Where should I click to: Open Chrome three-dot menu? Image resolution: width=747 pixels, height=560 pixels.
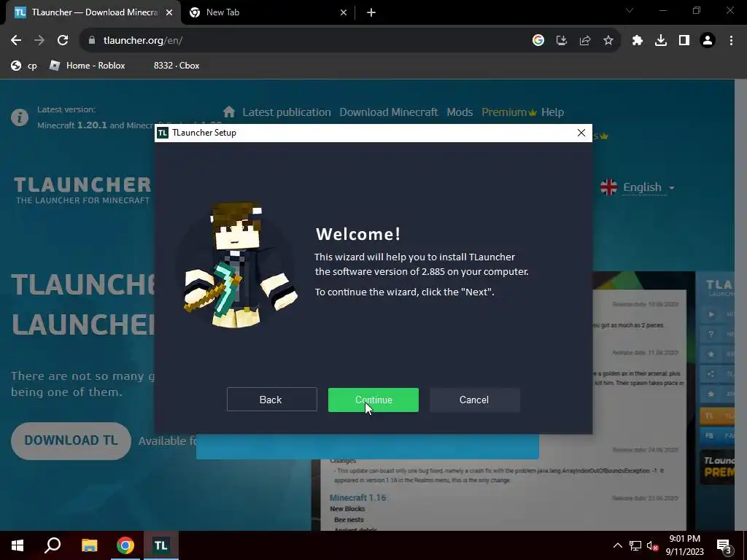coord(731,41)
